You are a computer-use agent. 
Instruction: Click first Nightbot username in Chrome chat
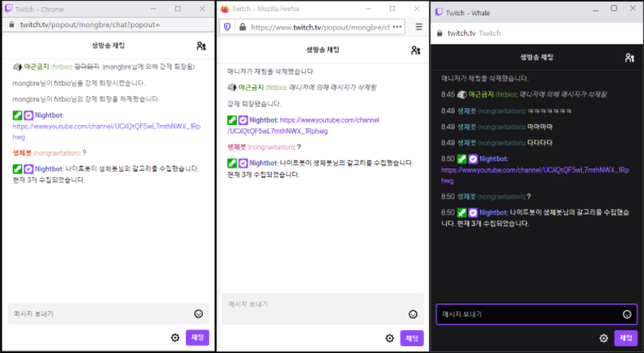tap(49, 115)
